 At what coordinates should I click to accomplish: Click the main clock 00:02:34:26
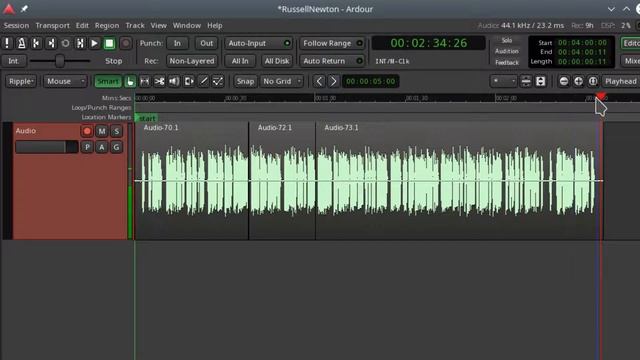point(429,43)
